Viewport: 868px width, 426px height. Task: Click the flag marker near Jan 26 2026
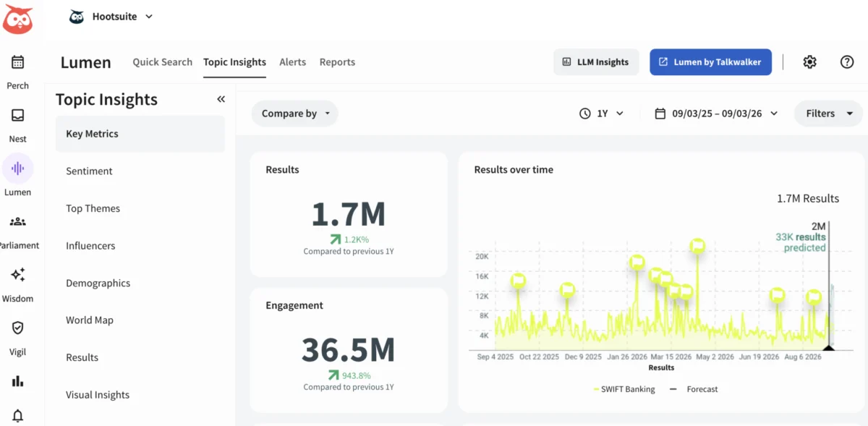(x=637, y=263)
